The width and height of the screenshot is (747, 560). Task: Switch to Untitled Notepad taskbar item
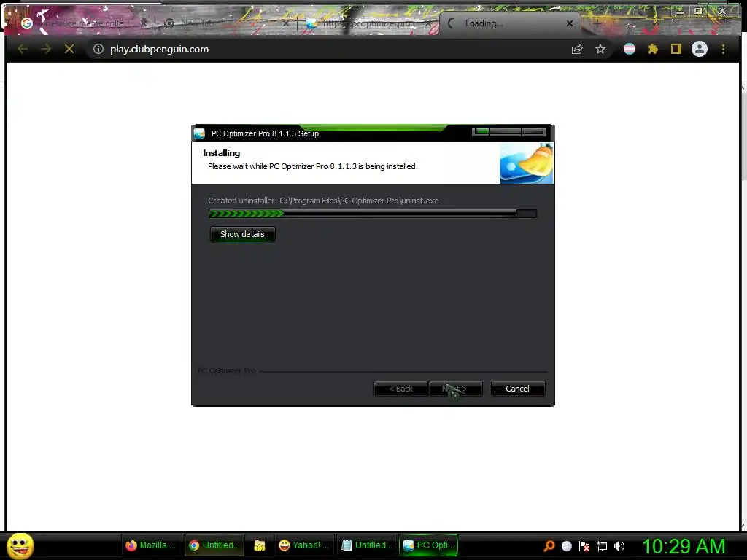[368, 545]
